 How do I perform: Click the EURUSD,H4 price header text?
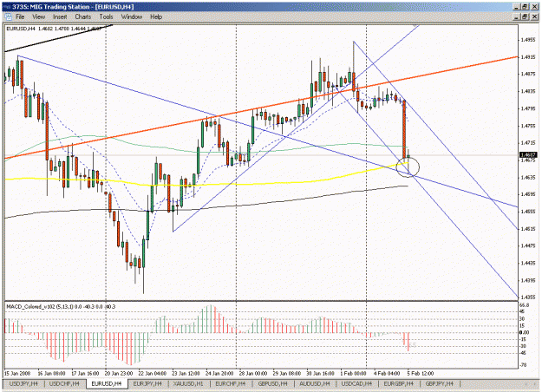tap(54, 29)
